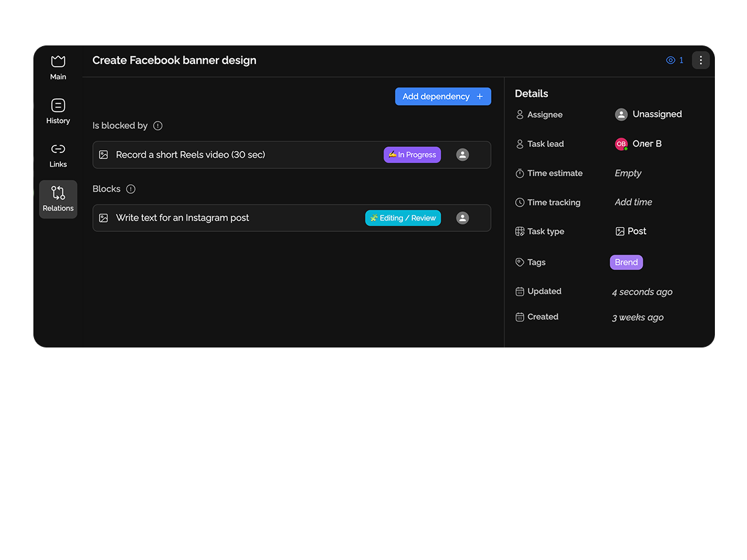Click Add time in Time tracking
The image size is (747, 560).
[633, 202]
